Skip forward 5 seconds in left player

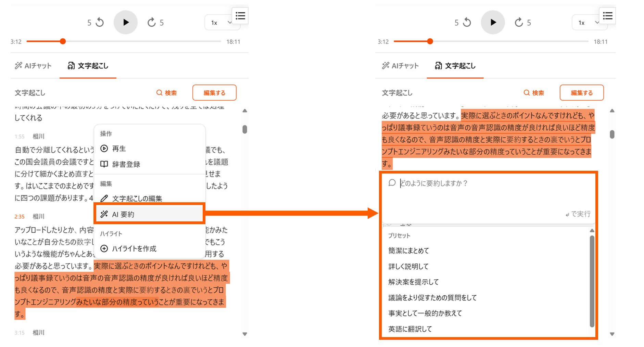coord(152,23)
